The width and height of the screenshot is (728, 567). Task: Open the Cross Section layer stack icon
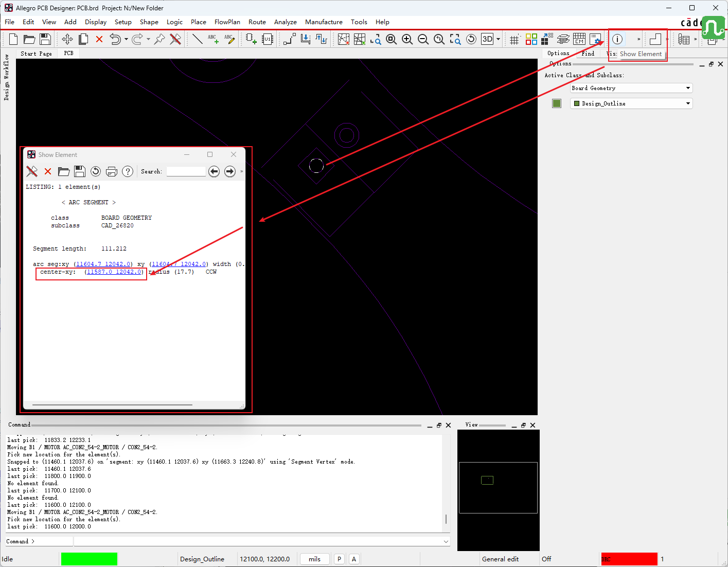tap(563, 39)
